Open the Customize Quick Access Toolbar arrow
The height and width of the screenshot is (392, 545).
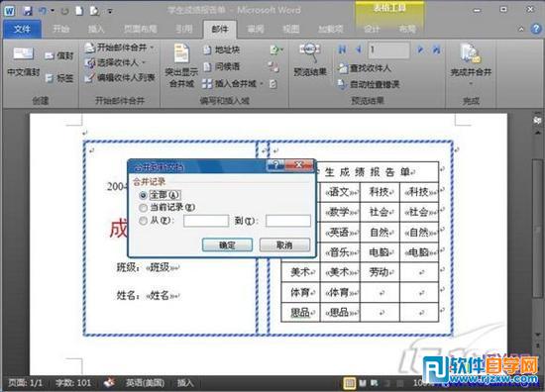click(x=110, y=12)
